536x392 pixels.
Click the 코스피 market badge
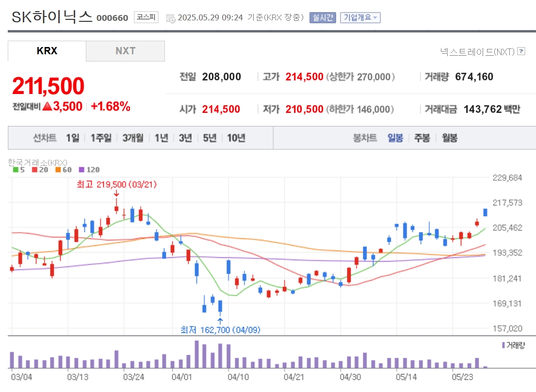pyautogui.click(x=146, y=17)
